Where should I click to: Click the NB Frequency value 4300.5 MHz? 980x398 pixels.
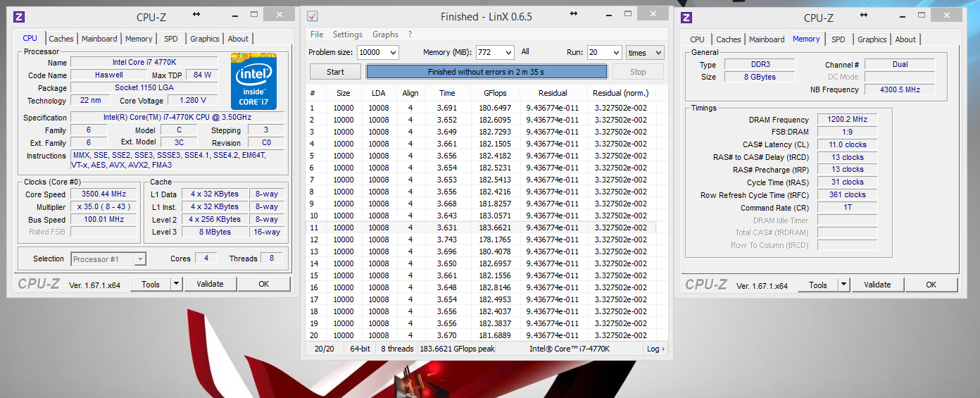(x=900, y=89)
